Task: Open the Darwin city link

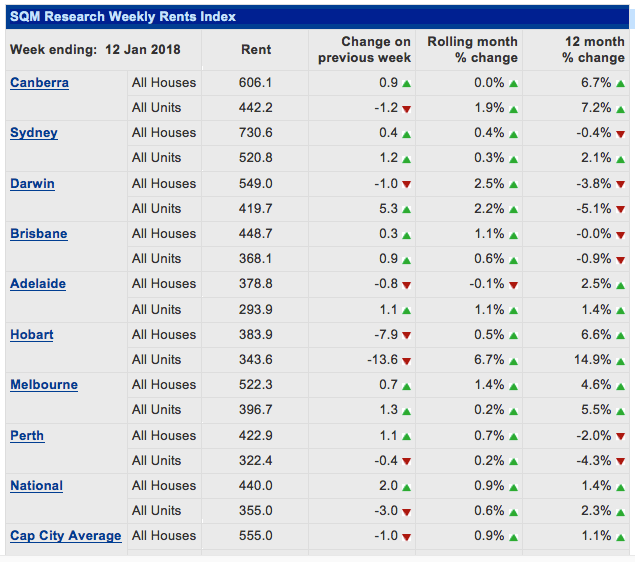Action: click(x=32, y=183)
